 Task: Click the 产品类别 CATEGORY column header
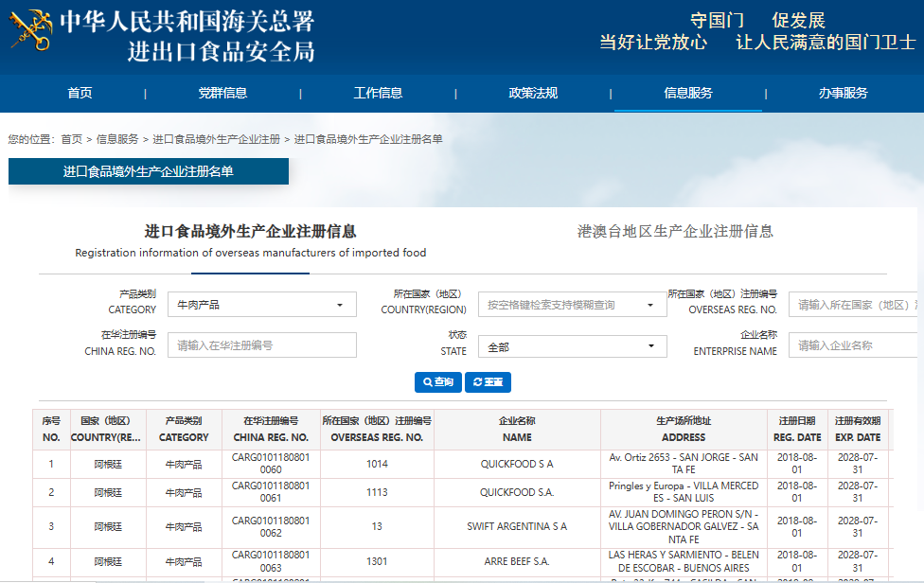point(184,430)
